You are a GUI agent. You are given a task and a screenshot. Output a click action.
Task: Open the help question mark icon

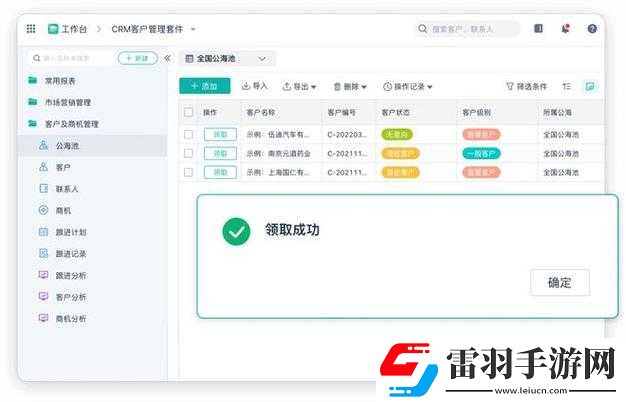tap(592, 29)
